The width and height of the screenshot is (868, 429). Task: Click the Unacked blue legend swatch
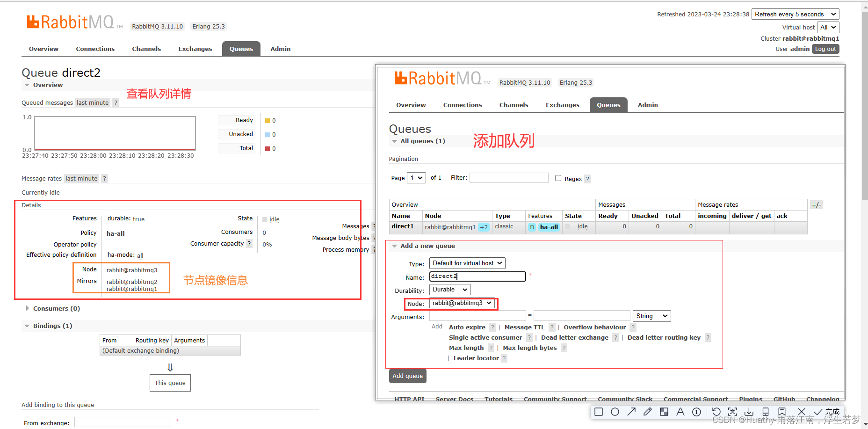click(x=268, y=135)
